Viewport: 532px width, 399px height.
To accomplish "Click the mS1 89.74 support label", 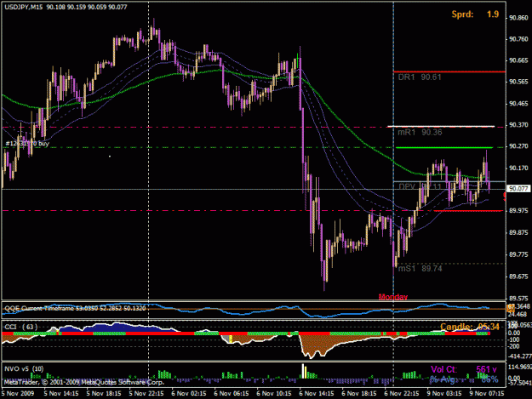I will [x=420, y=269].
